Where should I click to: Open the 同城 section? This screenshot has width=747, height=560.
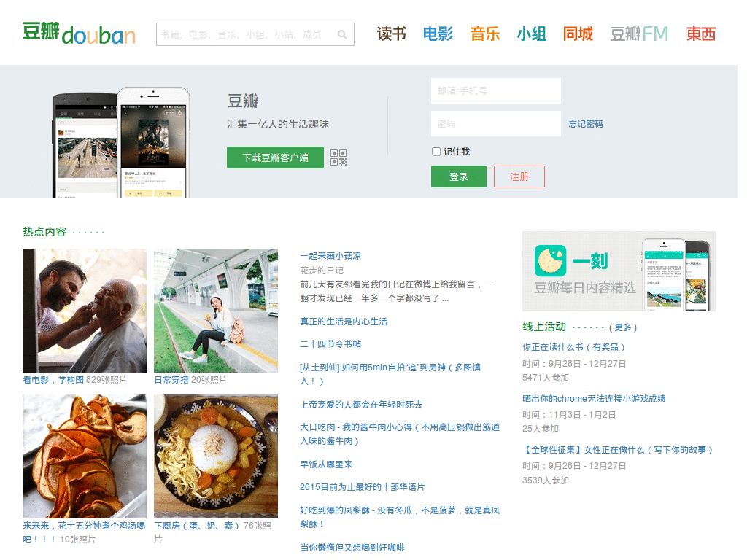(x=578, y=34)
